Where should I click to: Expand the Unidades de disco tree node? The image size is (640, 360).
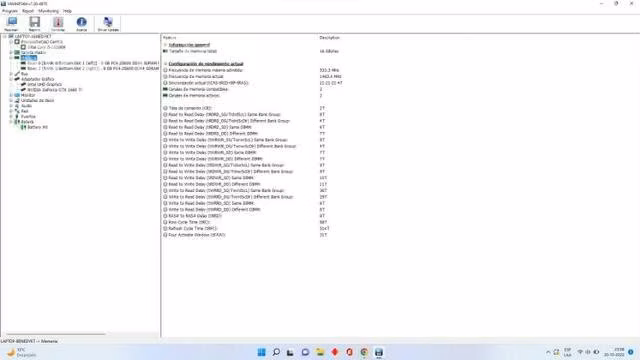[x=11, y=100]
